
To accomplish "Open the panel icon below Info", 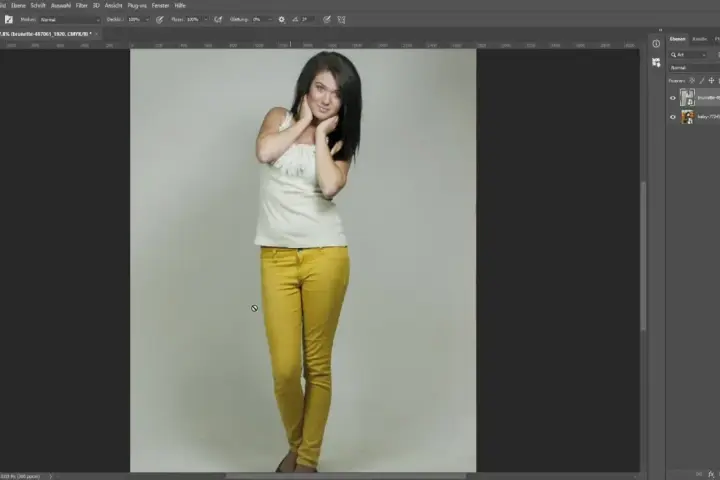I will click(x=656, y=62).
